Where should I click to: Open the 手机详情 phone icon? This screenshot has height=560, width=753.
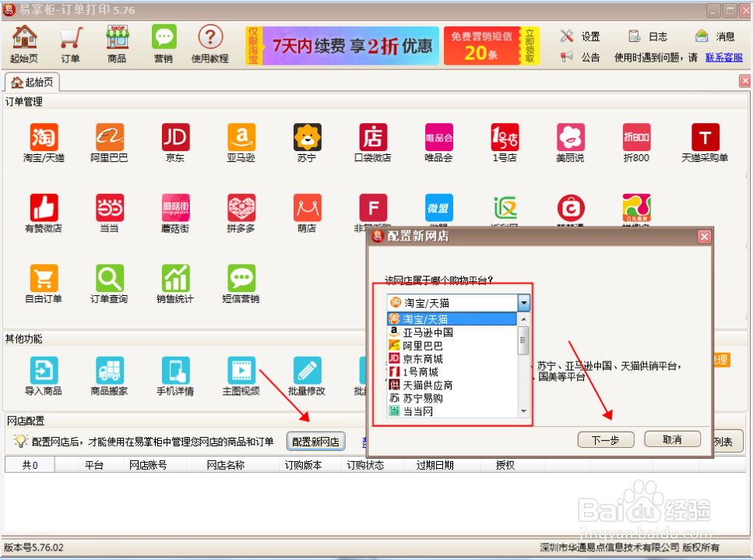(175, 370)
